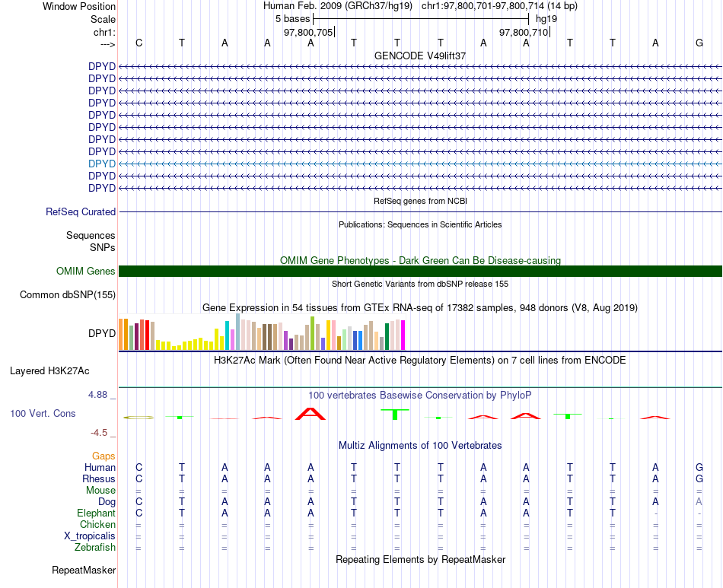Click the 100 Vert. Cons side label
Image resolution: width=723 pixels, height=588 pixels.
pos(43,413)
